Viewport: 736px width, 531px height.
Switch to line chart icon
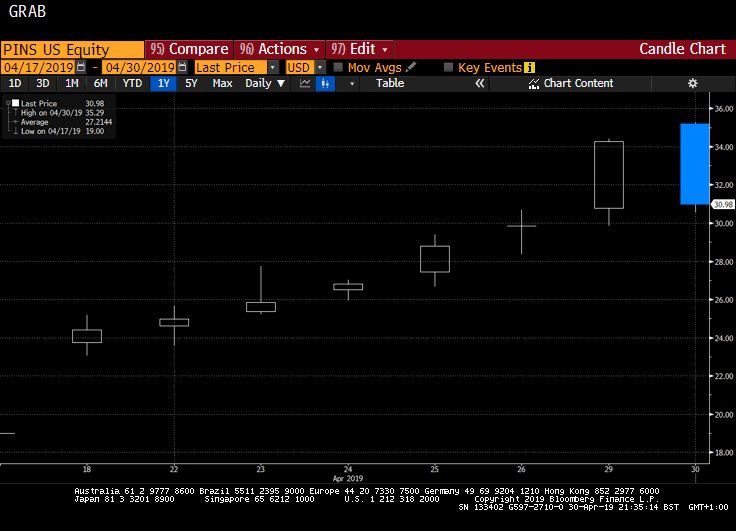(305, 84)
